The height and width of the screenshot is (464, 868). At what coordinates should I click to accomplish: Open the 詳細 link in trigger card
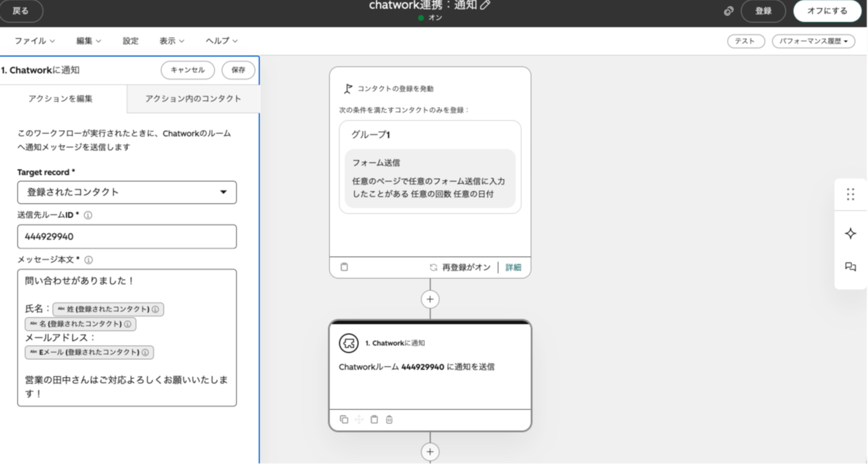(513, 268)
